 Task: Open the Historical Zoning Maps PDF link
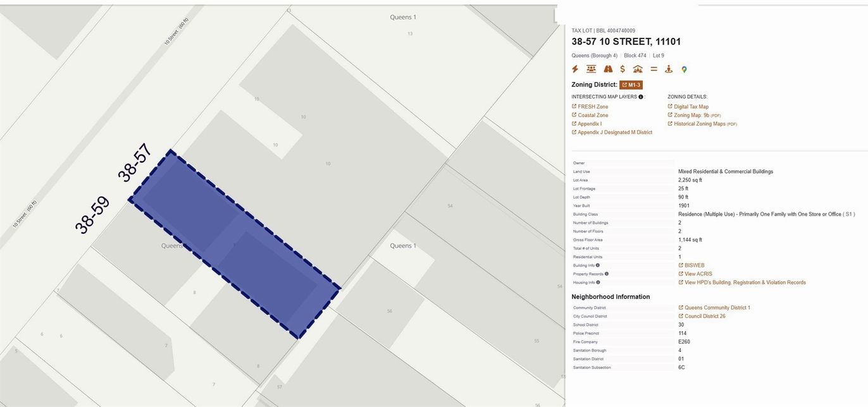click(x=699, y=124)
